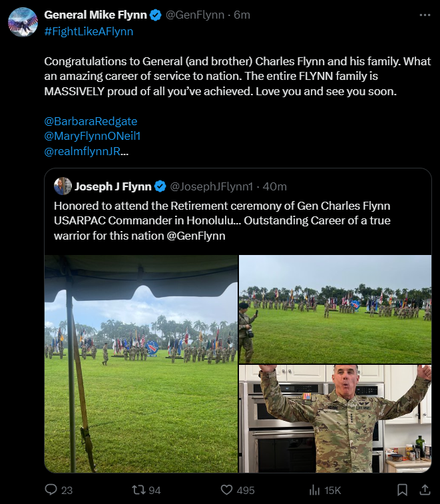Open photo of general in kitchen
The width and height of the screenshot is (440, 504).
pyautogui.click(x=335, y=419)
